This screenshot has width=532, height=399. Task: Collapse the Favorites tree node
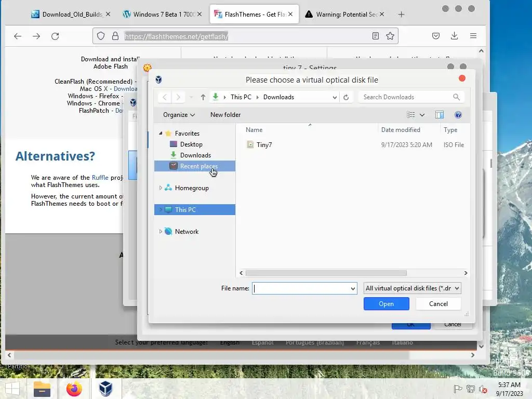point(161,133)
